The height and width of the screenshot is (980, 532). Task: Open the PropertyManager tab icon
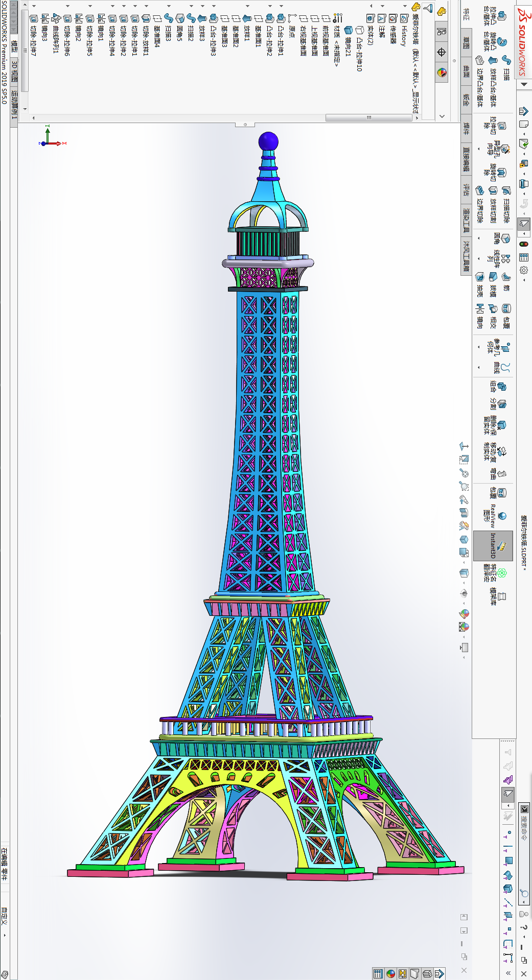[x=442, y=31]
